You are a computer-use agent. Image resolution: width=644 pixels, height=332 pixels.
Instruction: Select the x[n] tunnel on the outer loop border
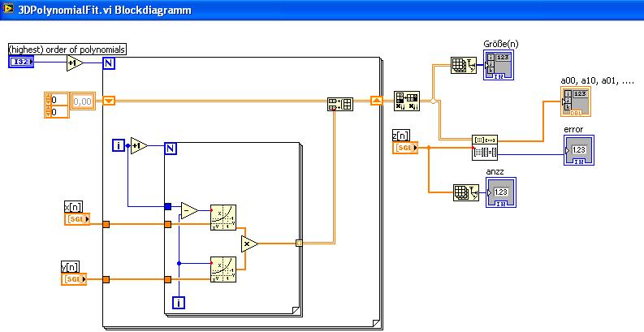click(106, 224)
